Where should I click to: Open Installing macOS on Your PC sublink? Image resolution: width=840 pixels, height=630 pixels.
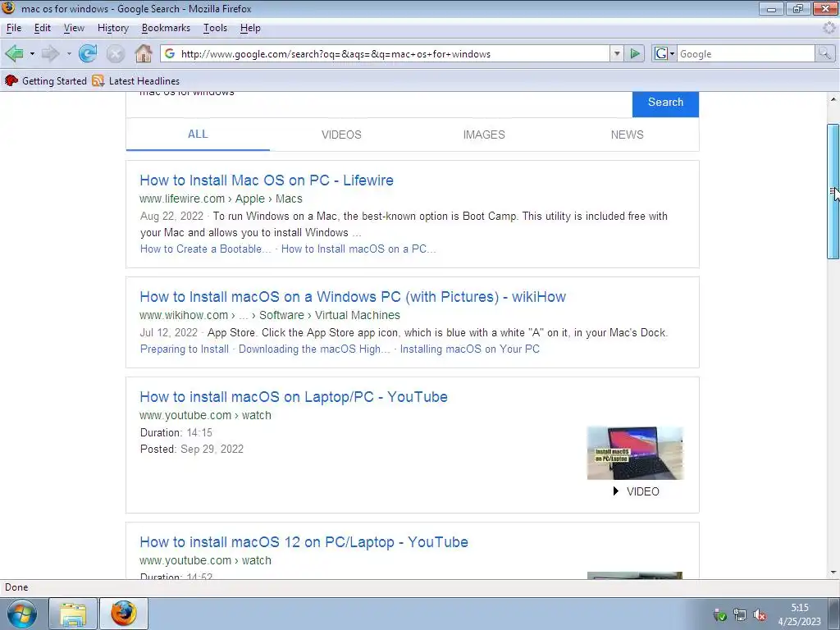click(x=470, y=349)
